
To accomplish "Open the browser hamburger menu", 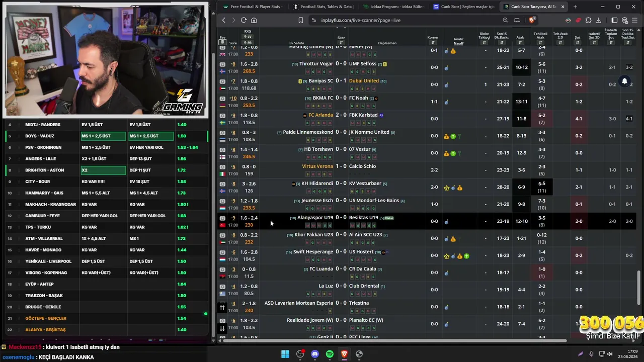I will coord(634,20).
